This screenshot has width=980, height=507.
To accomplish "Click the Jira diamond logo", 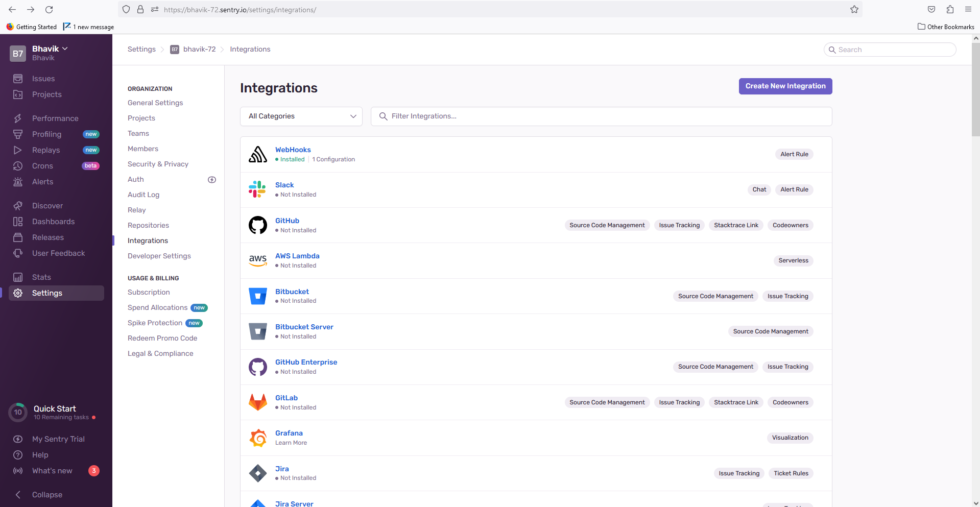I will click(x=257, y=473).
